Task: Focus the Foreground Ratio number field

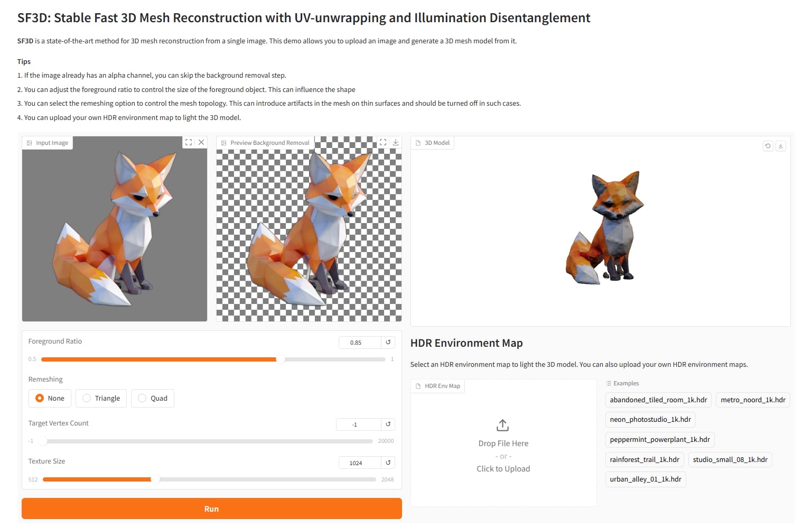Action: (x=359, y=343)
